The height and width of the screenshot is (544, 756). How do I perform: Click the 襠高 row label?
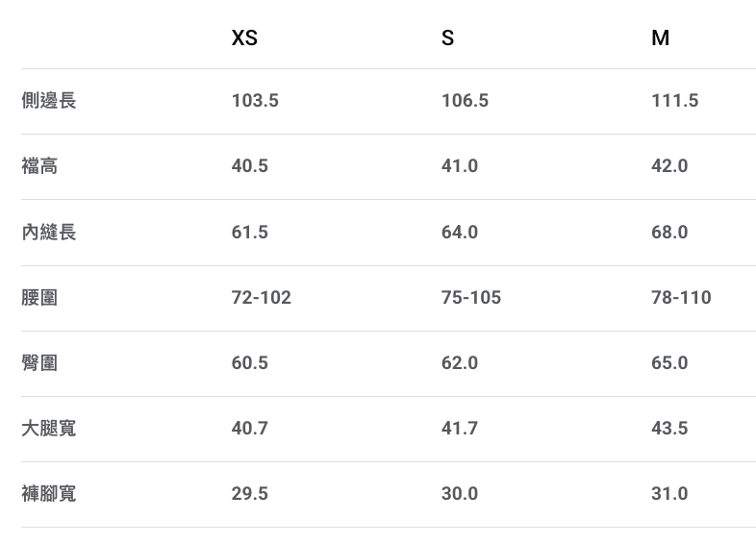pos(39,166)
